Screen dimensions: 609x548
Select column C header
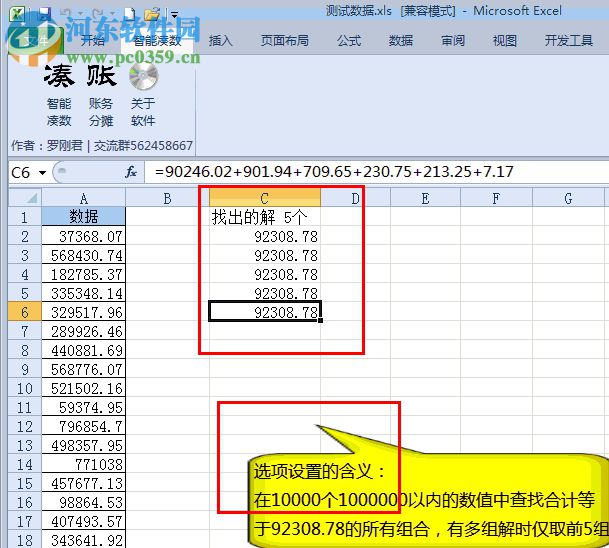265,198
